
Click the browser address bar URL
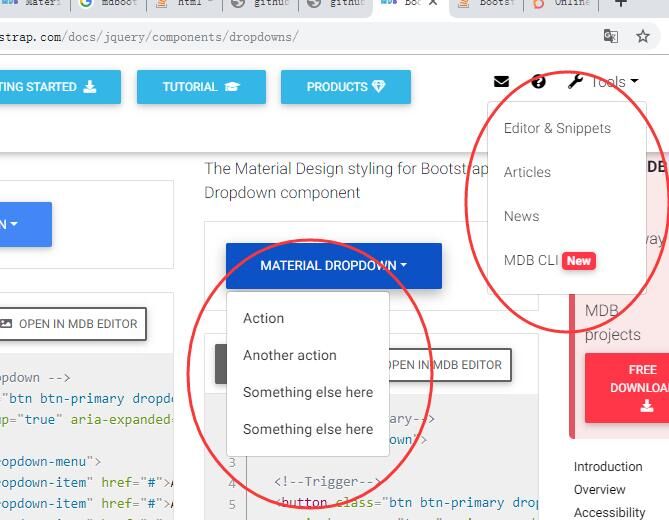pos(149,37)
